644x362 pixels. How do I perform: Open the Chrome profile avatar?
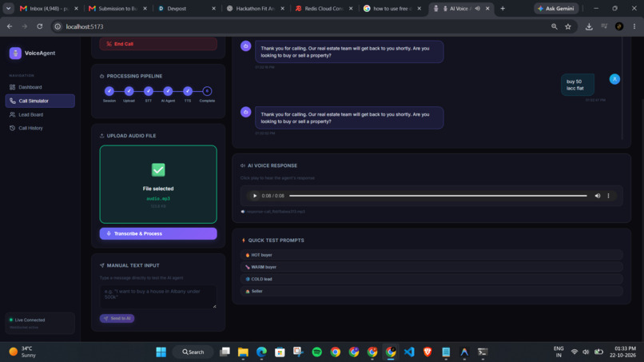pos(619,26)
